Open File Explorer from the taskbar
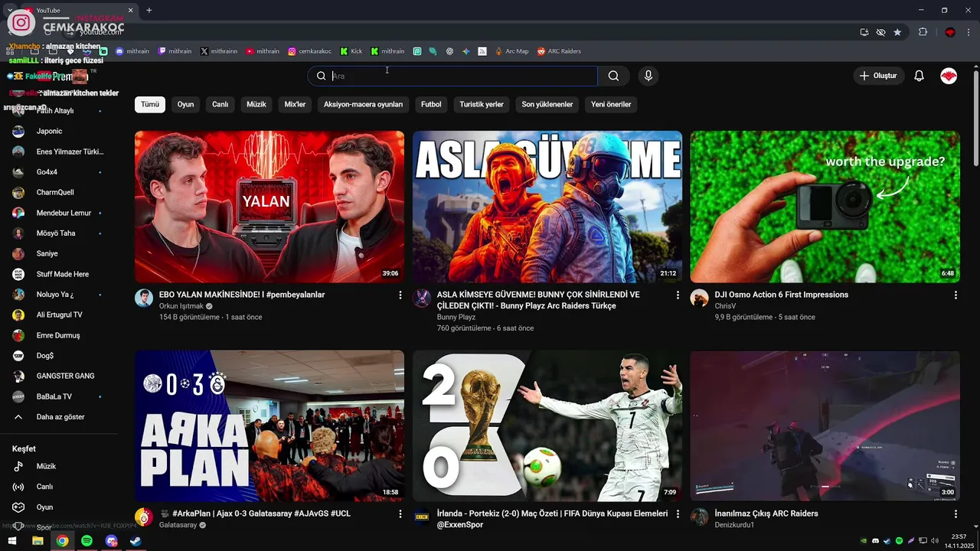This screenshot has width=980, height=551. [x=38, y=541]
